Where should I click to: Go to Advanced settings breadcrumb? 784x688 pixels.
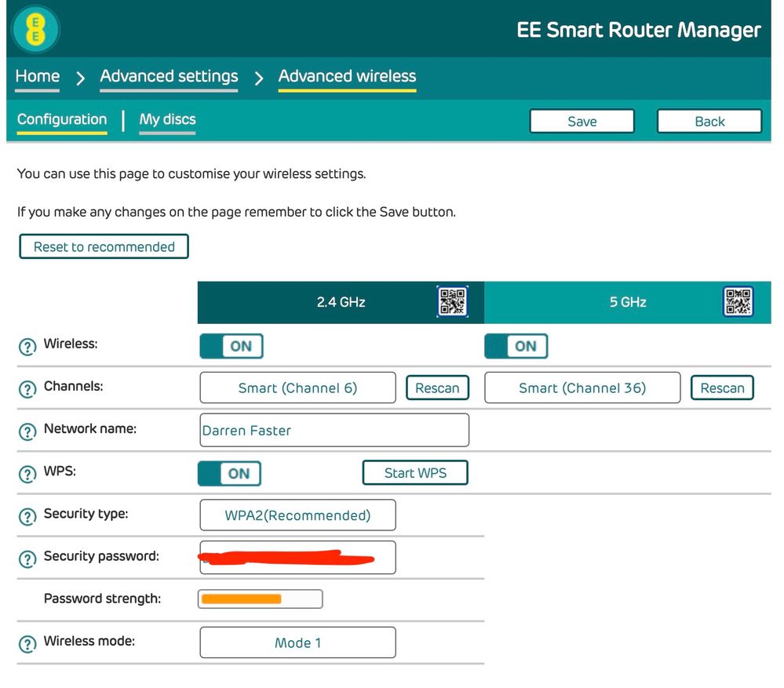169,76
